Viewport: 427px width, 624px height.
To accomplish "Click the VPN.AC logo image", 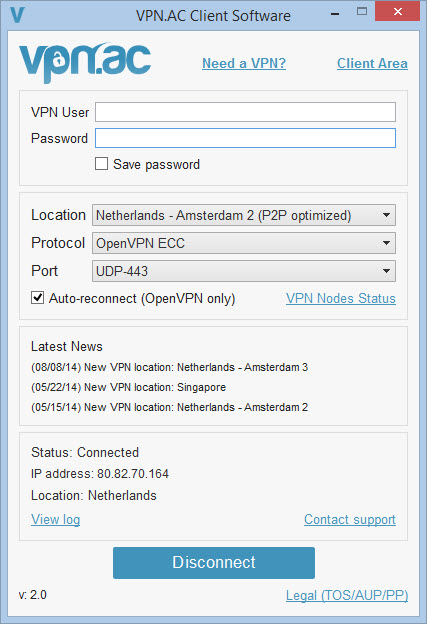I will point(85,62).
